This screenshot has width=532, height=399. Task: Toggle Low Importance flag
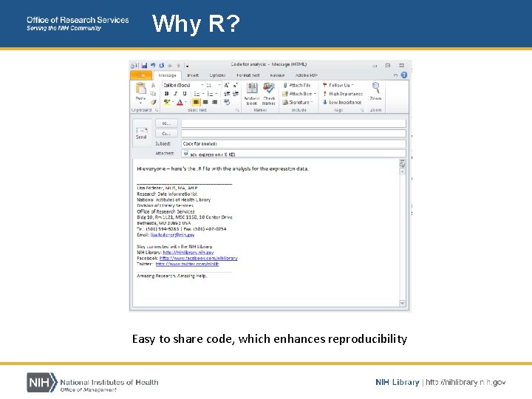(x=342, y=102)
